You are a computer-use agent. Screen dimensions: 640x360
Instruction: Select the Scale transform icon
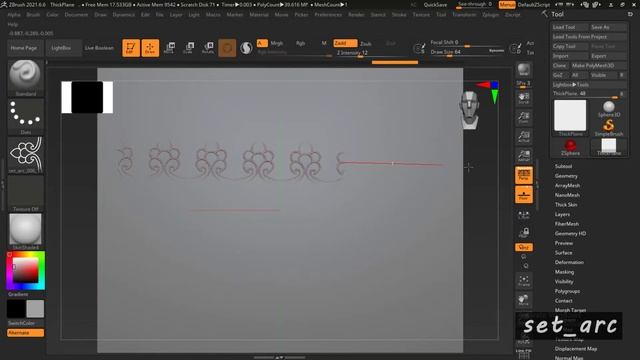[x=189, y=48]
